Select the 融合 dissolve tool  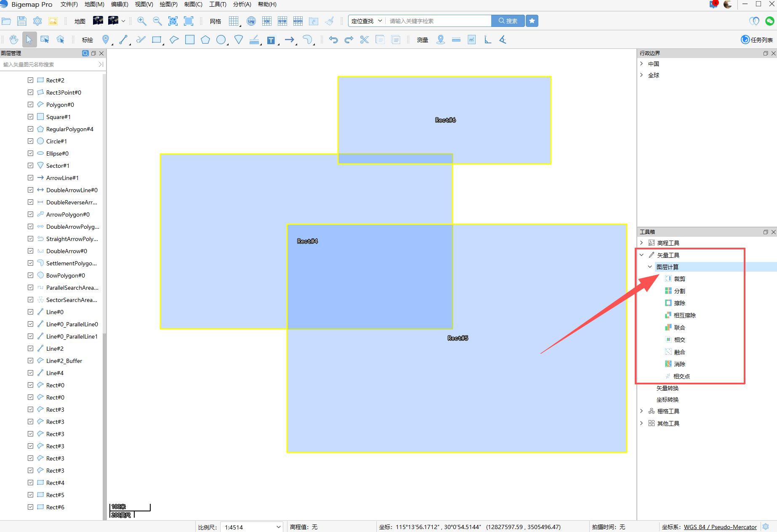coord(679,352)
